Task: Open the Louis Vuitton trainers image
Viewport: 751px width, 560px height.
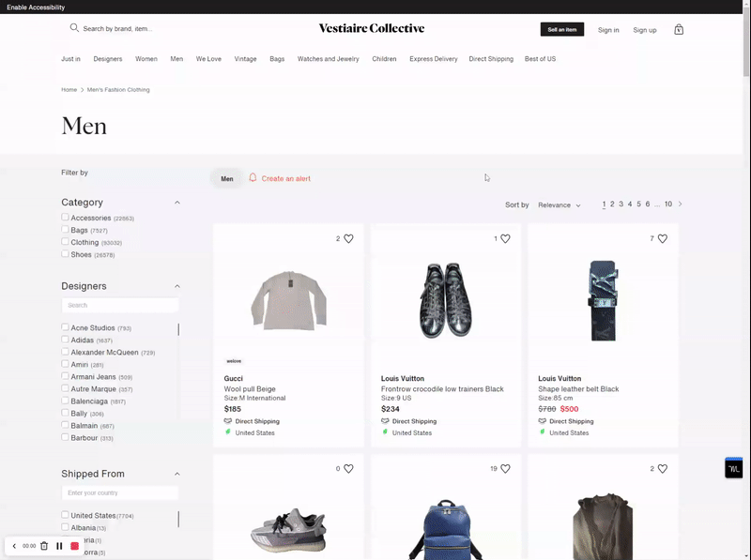Action: coord(445,300)
